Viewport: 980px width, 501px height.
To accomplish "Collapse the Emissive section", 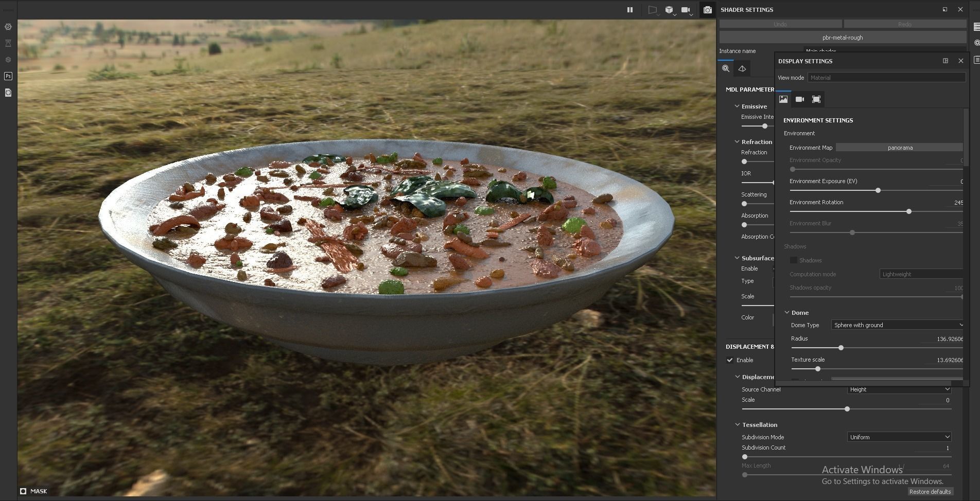I will click(737, 106).
